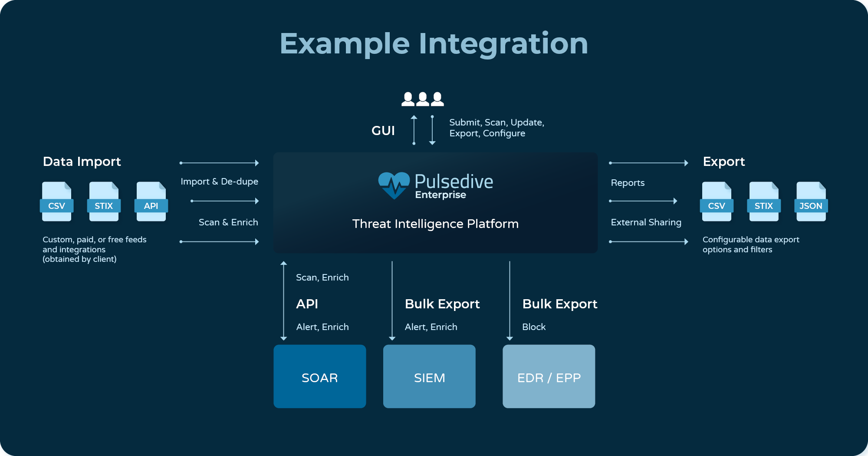Viewport: 868px width, 456px height.
Task: Click the Scan & Enrich label
Action: 228,222
